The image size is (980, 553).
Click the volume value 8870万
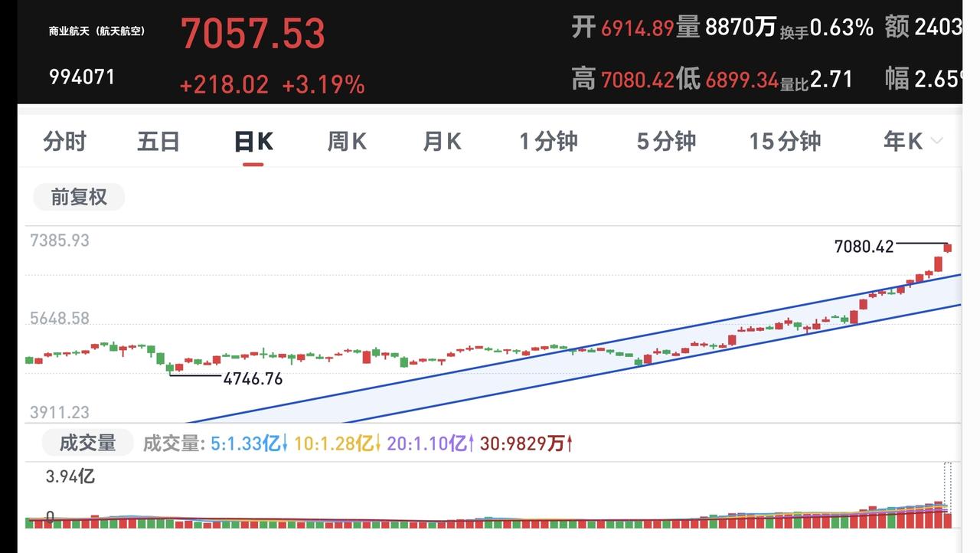click(740, 28)
